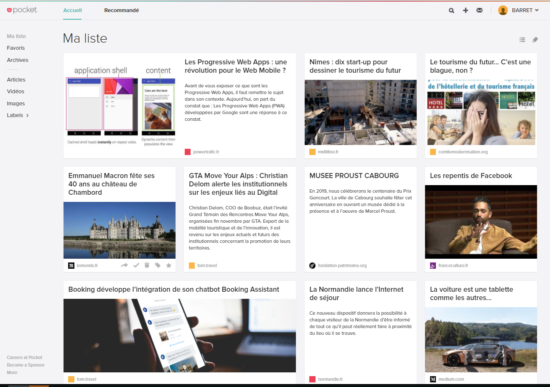
Task: Open Archives in the sidebar
Action: coord(18,60)
